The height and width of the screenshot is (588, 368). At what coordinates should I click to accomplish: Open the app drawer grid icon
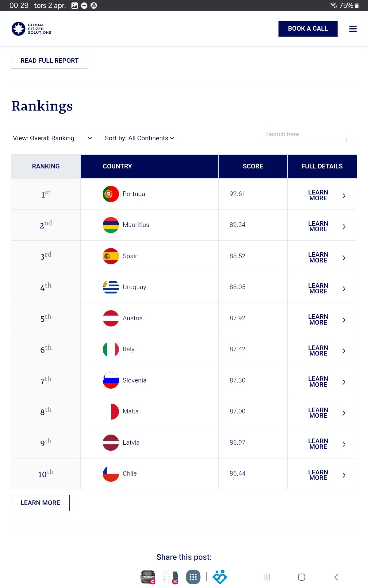(193, 577)
